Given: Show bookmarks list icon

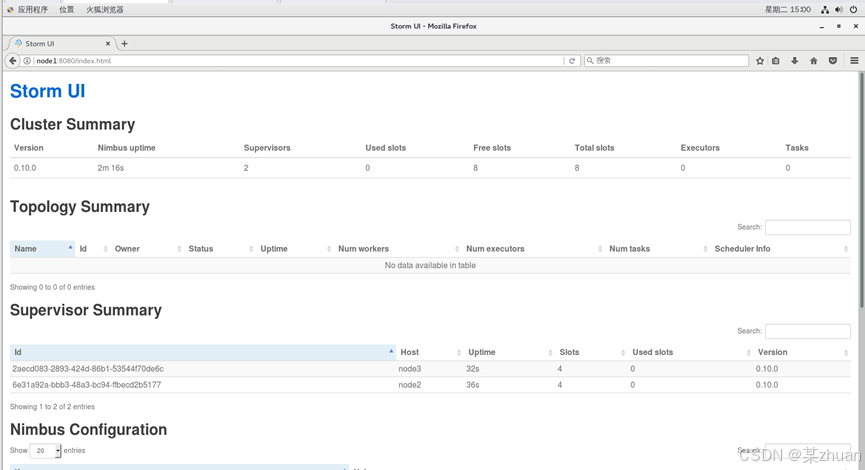Looking at the screenshot, I should coord(776,61).
